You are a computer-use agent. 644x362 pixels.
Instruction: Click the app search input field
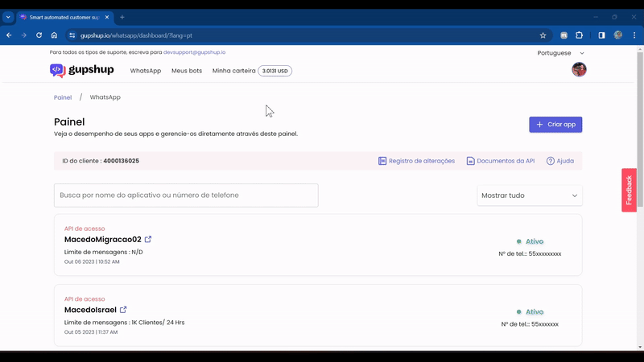pos(186,195)
